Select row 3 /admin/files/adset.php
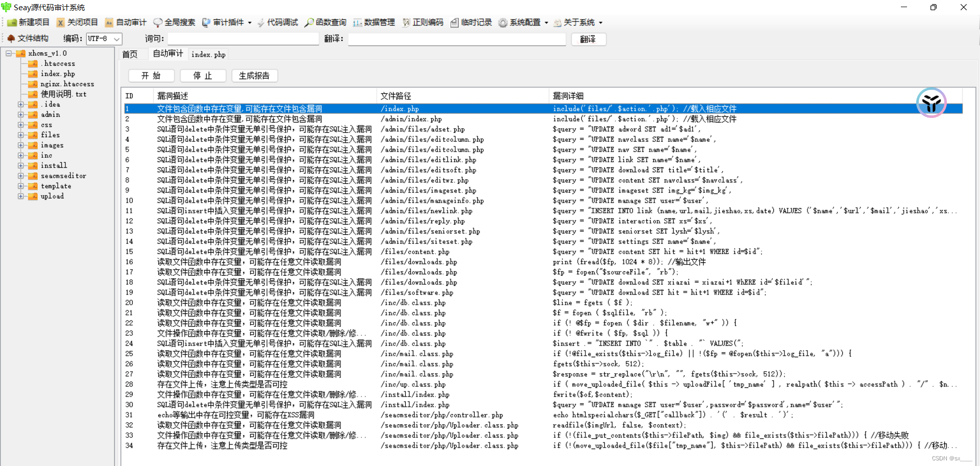The width and height of the screenshot is (980, 466). click(543, 129)
